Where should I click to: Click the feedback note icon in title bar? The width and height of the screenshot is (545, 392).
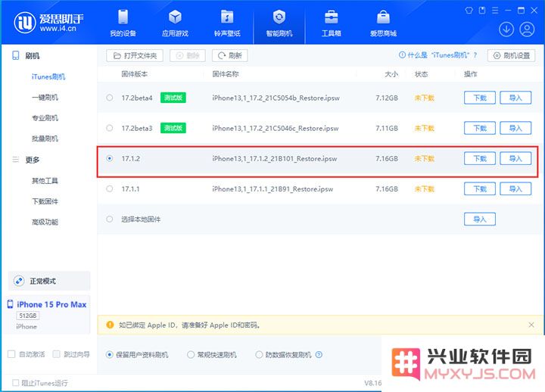pyautogui.click(x=482, y=11)
